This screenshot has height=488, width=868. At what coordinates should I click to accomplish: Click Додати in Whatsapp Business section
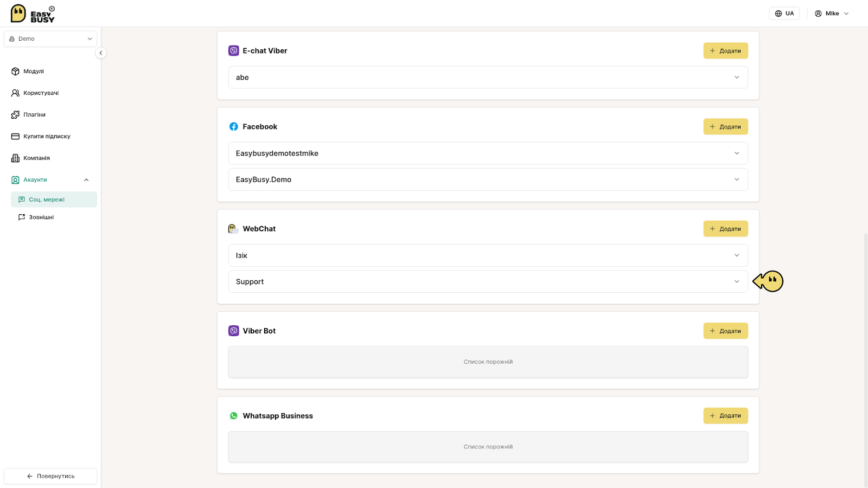point(725,416)
